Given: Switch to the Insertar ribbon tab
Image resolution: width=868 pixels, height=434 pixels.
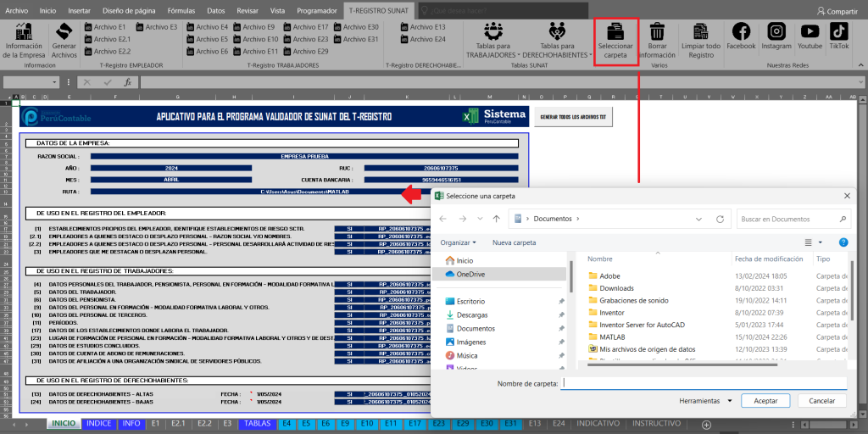Looking at the screenshot, I should coord(79,10).
